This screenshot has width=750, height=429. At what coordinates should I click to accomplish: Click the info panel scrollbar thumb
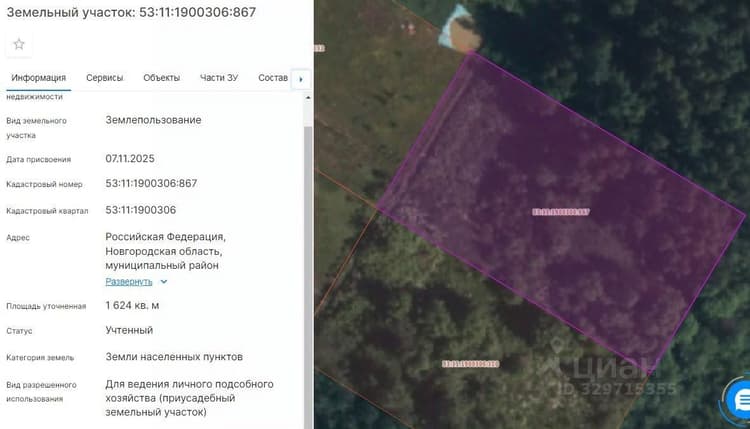click(x=308, y=277)
